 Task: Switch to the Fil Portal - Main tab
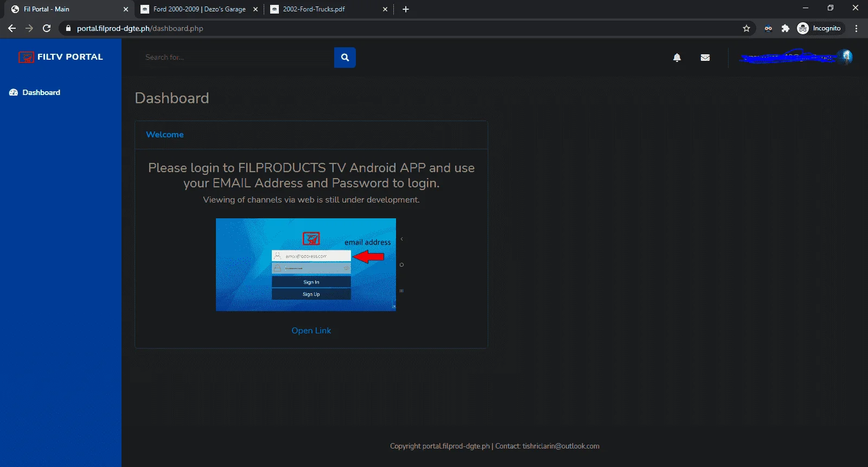click(x=68, y=9)
